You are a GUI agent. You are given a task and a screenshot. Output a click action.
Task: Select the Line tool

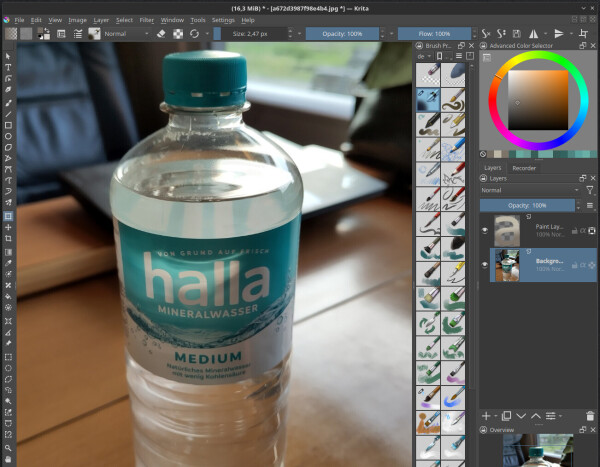[8, 114]
